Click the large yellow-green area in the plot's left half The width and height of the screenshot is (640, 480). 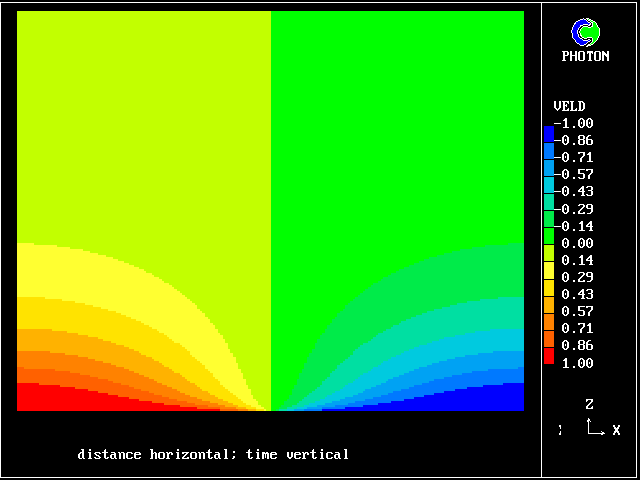tap(140, 120)
